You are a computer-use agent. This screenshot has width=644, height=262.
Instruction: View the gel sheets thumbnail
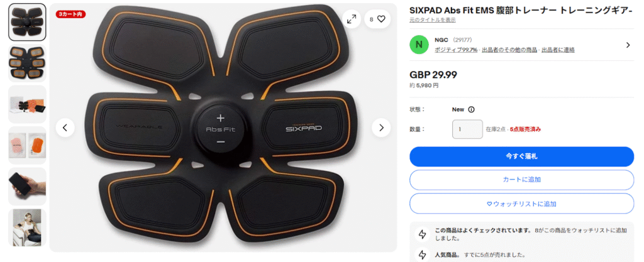click(28, 145)
